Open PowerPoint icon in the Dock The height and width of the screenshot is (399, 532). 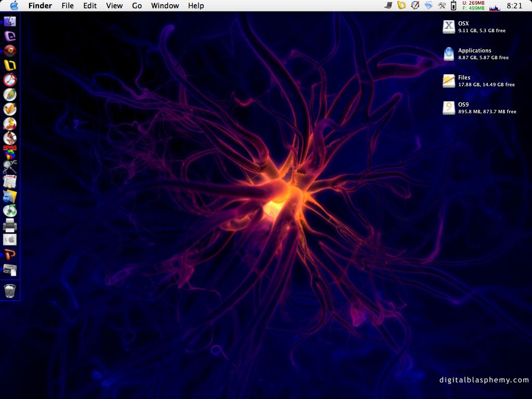[x=10, y=254]
